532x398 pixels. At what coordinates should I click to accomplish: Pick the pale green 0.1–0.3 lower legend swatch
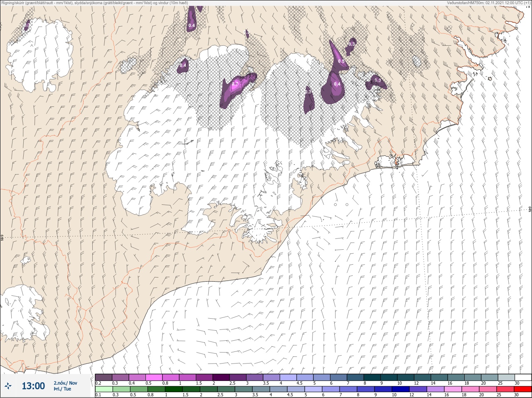pyautogui.click(x=103, y=389)
